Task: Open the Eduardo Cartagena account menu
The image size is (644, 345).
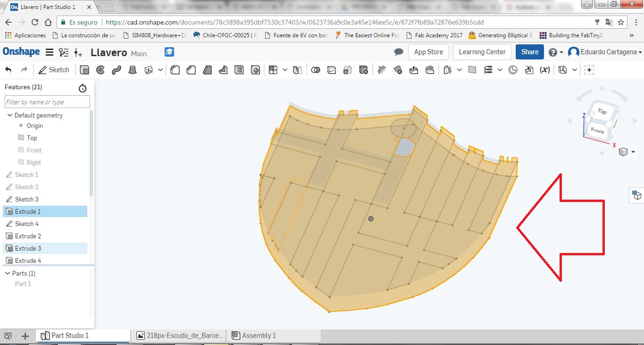Action: coord(605,52)
